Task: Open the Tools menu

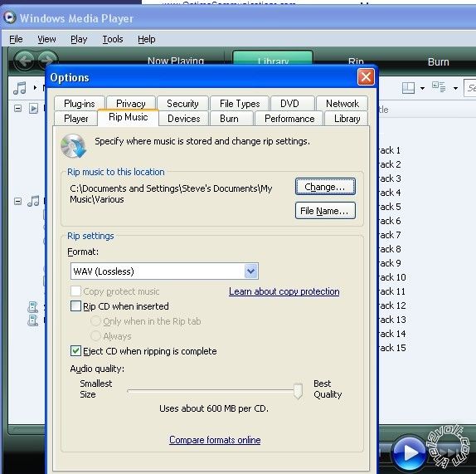Action: (x=113, y=39)
